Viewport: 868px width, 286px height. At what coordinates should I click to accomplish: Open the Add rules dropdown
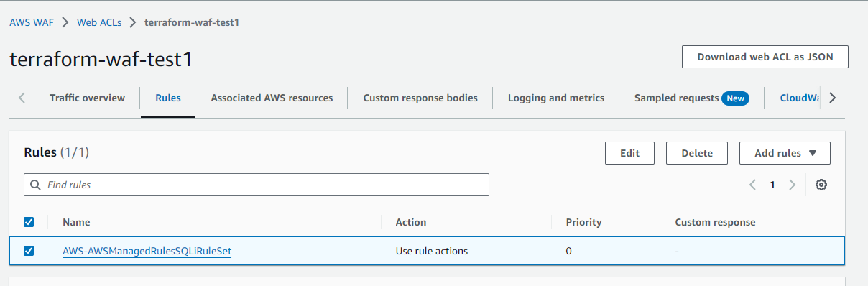coord(785,153)
